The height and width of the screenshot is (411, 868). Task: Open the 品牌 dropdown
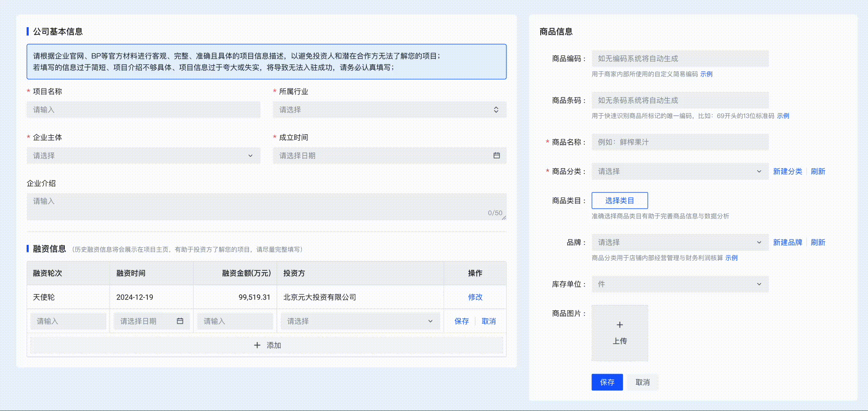click(x=680, y=242)
